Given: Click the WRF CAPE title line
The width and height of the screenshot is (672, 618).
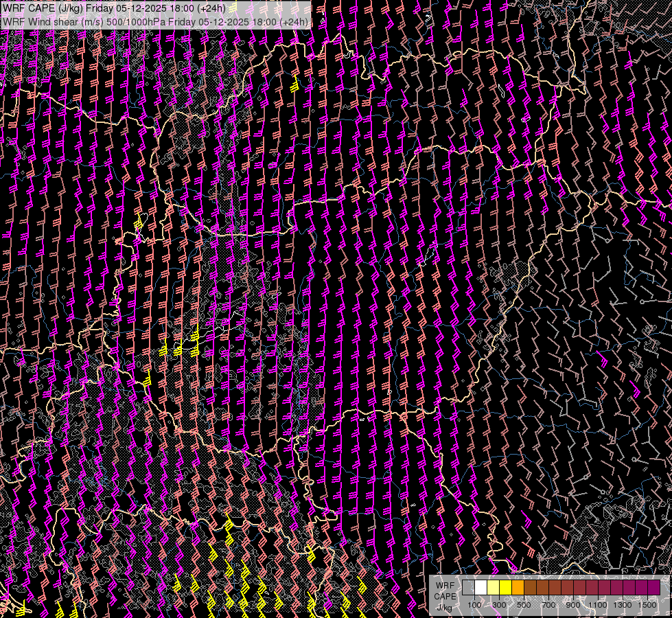Looking at the screenshot, I should point(115,8).
